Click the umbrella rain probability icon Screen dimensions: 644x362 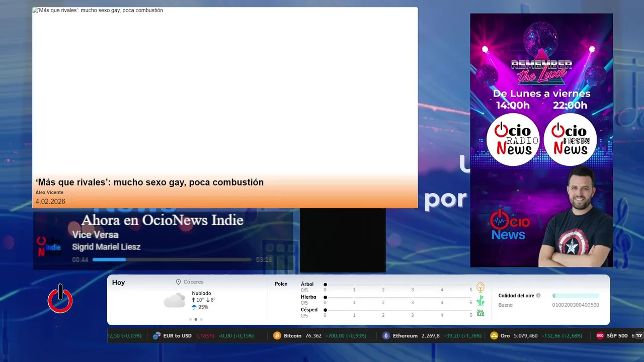(x=194, y=307)
